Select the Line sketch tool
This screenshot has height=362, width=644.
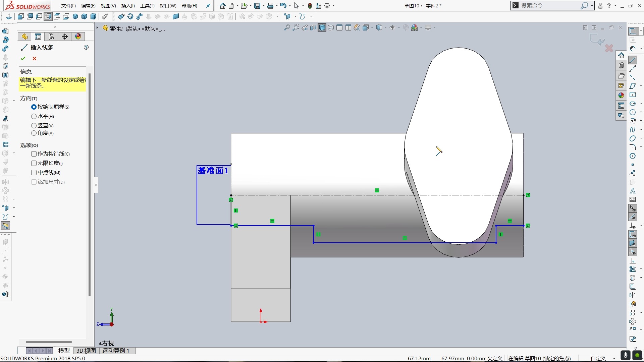pyautogui.click(x=633, y=60)
